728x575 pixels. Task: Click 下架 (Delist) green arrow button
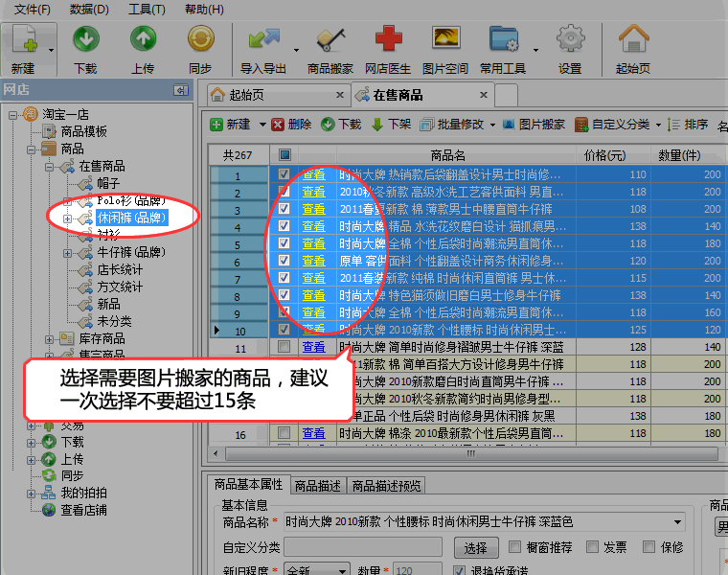[391, 125]
